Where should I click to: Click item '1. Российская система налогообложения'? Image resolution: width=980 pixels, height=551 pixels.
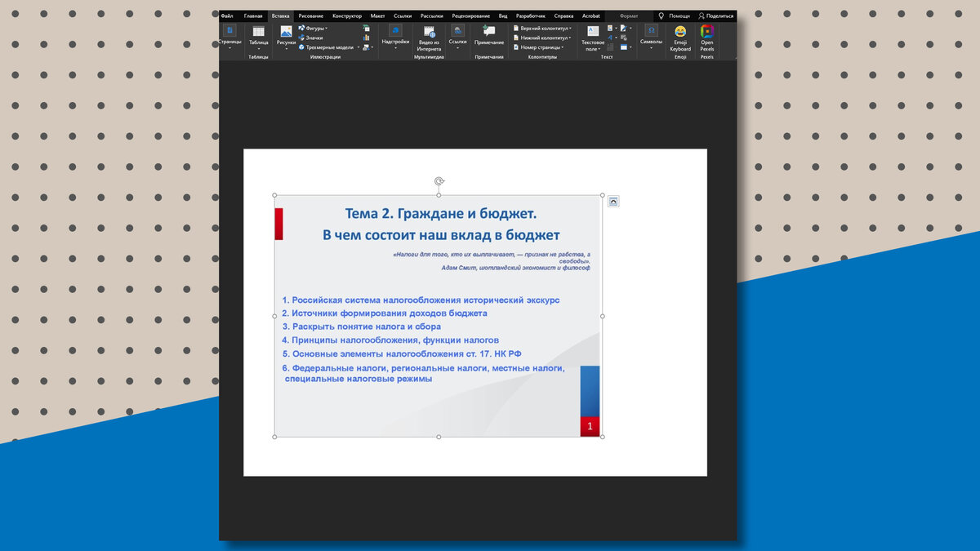[x=421, y=300]
